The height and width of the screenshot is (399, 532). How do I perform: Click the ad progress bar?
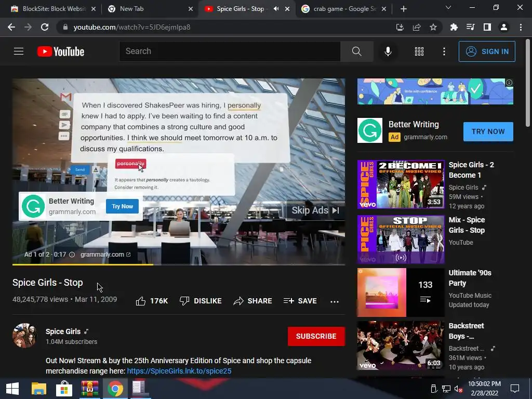[179, 264]
